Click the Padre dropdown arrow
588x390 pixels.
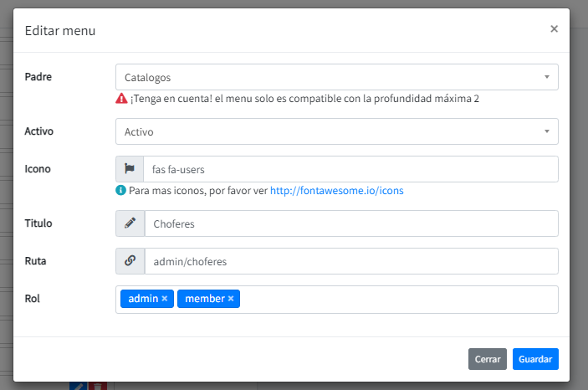tap(546, 77)
